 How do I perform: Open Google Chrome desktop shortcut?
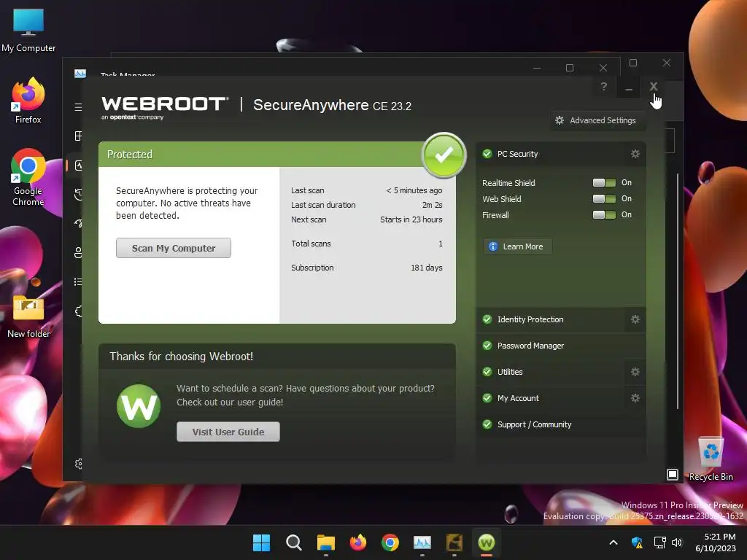pos(28,177)
